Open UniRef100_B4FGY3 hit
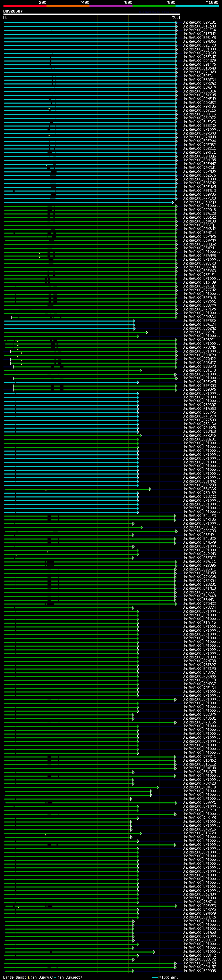This screenshot has height=980, width=222. point(199,122)
